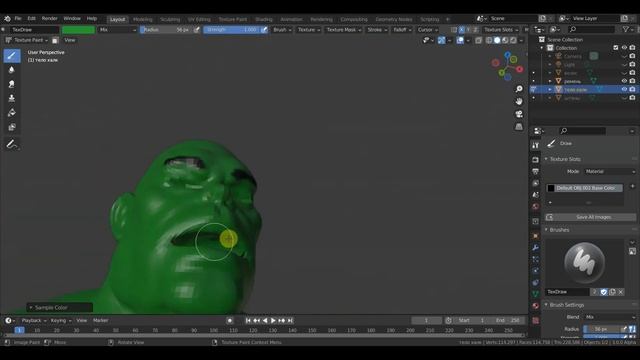Collapse the Texture Slots panel
The image size is (640, 360).
[564, 159]
